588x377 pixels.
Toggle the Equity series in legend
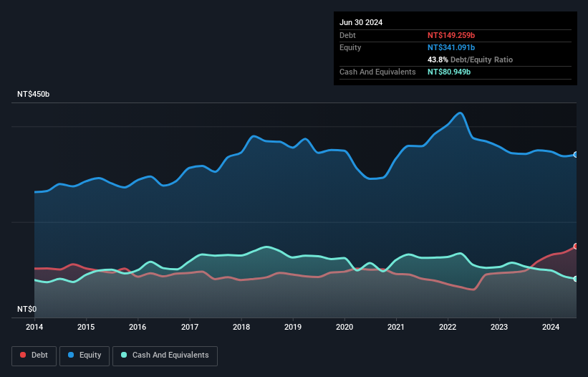pyautogui.click(x=85, y=355)
